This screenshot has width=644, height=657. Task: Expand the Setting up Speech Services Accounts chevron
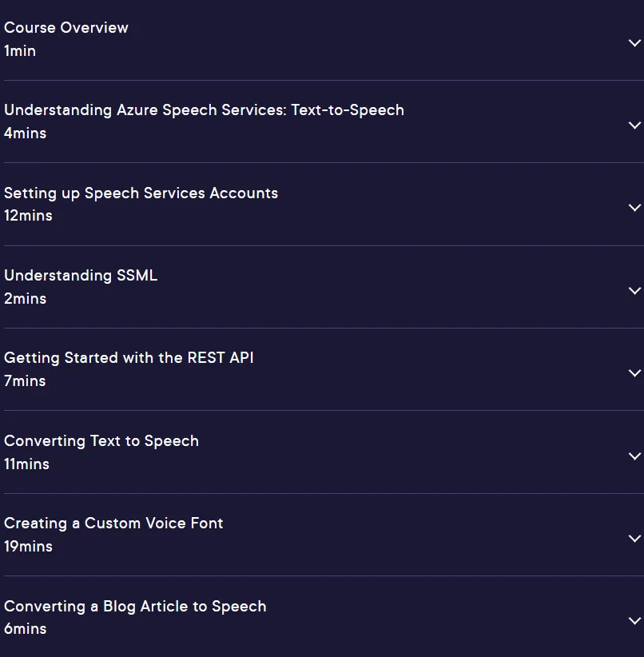pos(634,208)
